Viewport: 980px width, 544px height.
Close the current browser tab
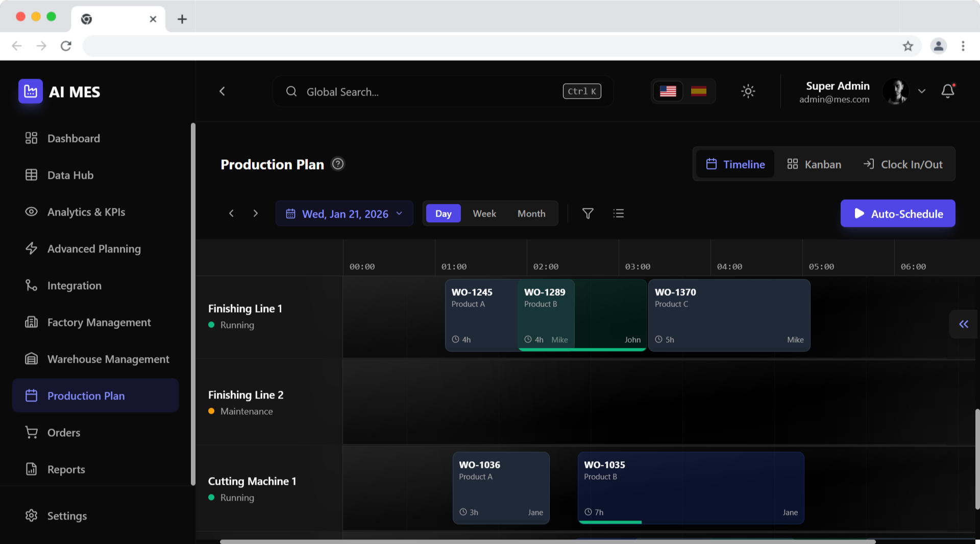[153, 19]
